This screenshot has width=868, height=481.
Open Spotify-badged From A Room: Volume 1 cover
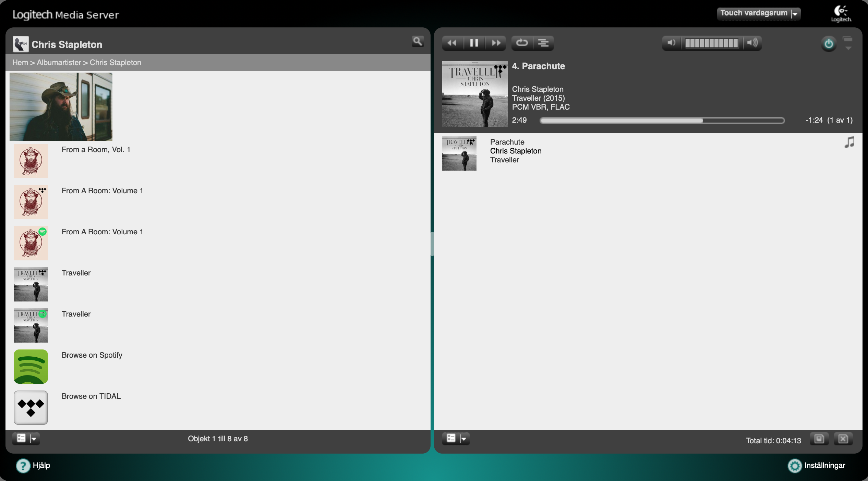click(31, 243)
